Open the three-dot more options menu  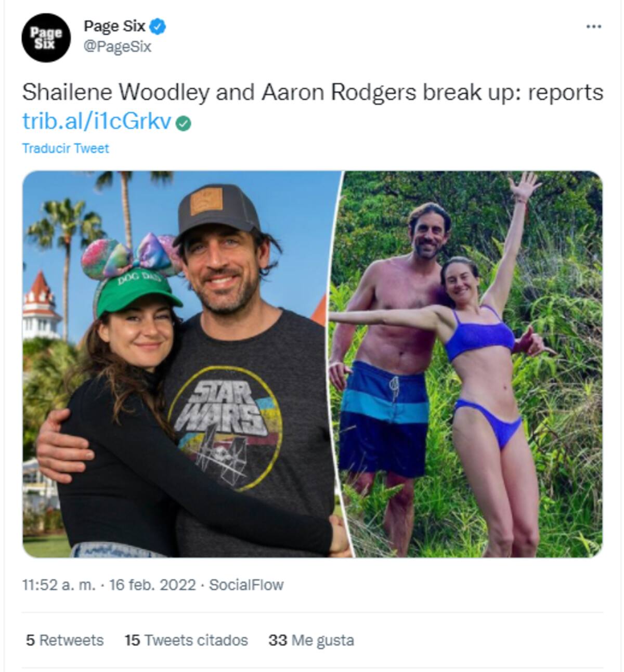(593, 27)
